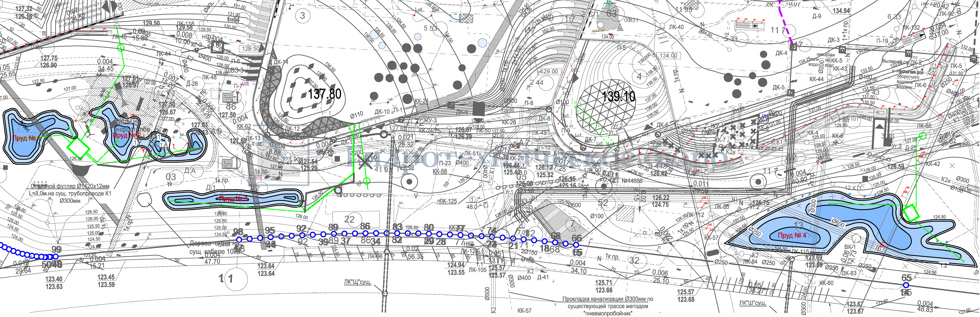Select the label КК-42
This screenshot has width=980, height=317.
pos(933,164)
